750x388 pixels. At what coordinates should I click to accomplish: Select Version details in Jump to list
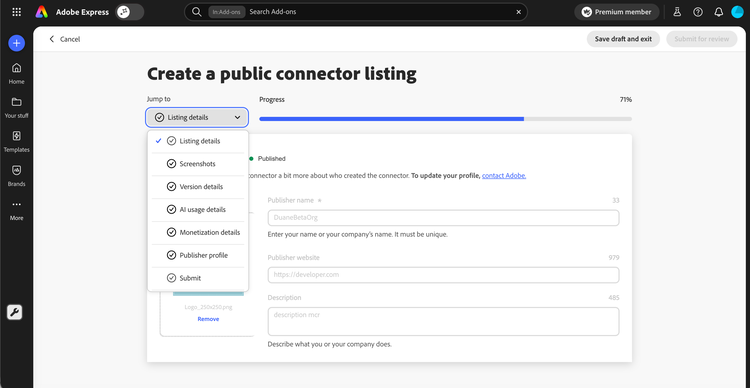198,187
